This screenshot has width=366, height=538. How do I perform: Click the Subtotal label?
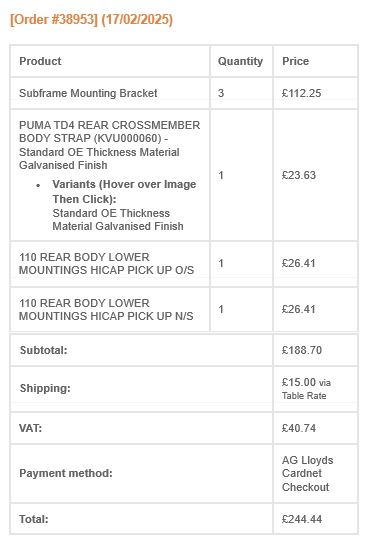pyautogui.click(x=44, y=350)
